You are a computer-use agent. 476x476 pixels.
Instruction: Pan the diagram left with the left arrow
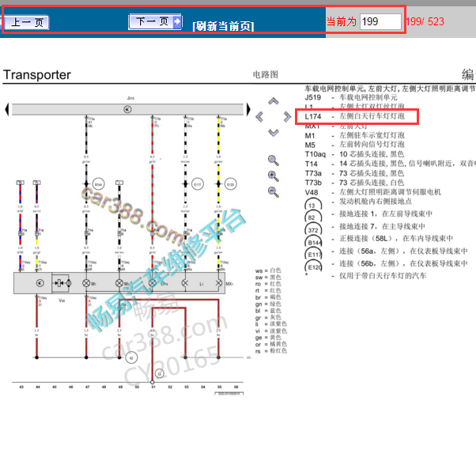pyautogui.click(x=259, y=116)
